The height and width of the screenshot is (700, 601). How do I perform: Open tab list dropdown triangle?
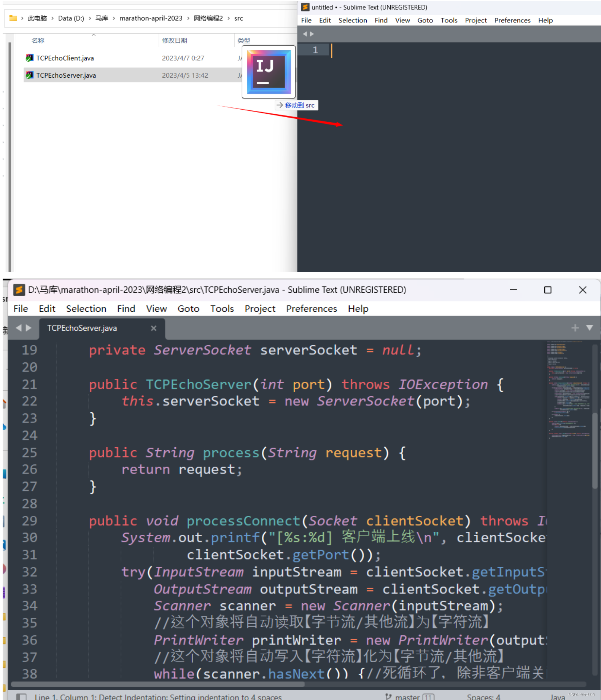click(x=590, y=328)
